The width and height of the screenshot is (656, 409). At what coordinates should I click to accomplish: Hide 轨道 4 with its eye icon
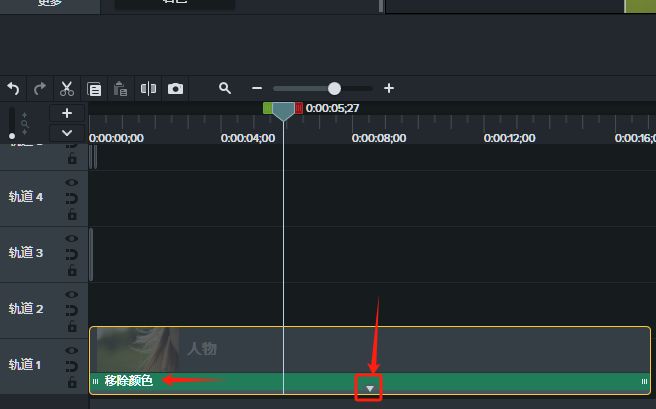pyautogui.click(x=72, y=182)
